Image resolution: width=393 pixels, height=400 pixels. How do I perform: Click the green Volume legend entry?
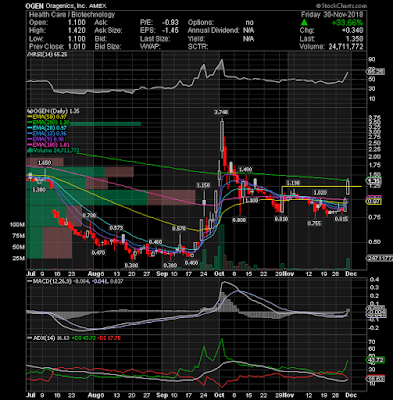point(53,151)
